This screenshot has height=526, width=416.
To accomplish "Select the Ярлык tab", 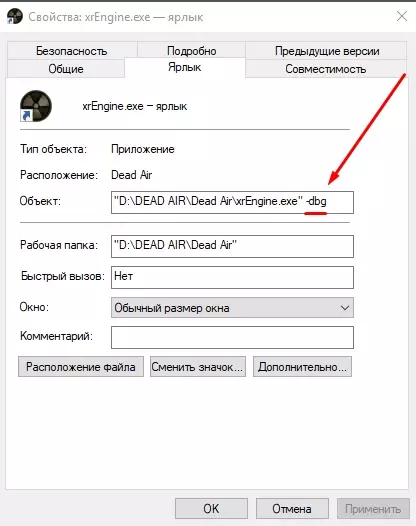I will 185,67.
